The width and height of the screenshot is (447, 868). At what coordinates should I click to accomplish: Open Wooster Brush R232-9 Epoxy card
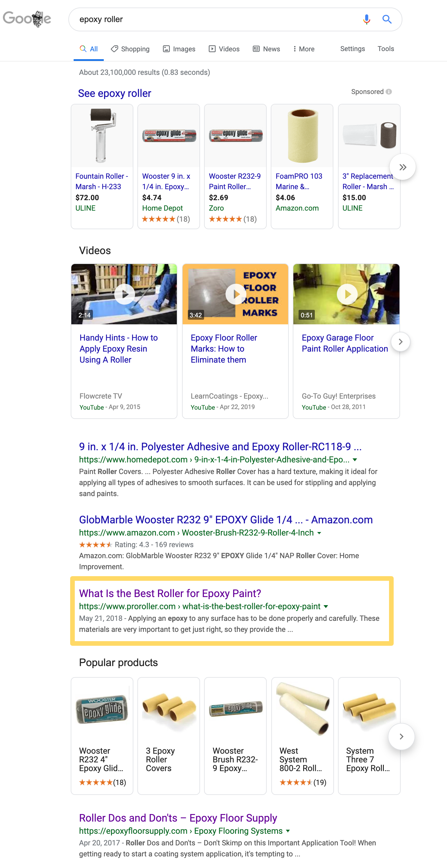pyautogui.click(x=235, y=736)
